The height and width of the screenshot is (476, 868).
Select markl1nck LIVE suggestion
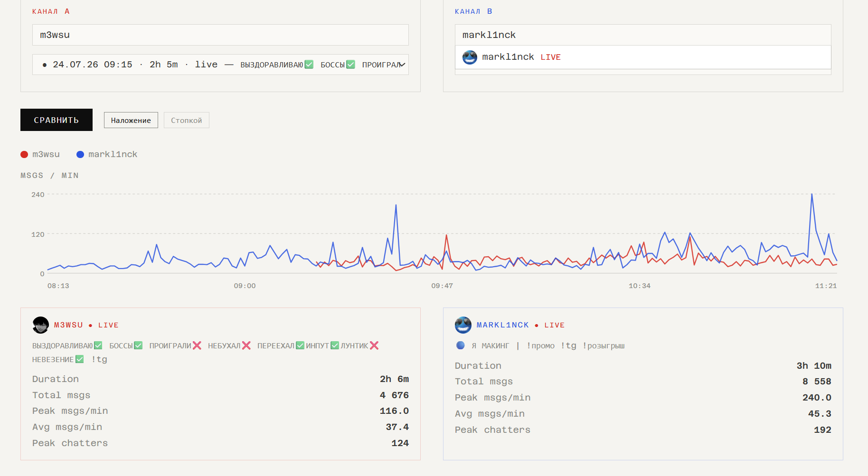tap(643, 57)
